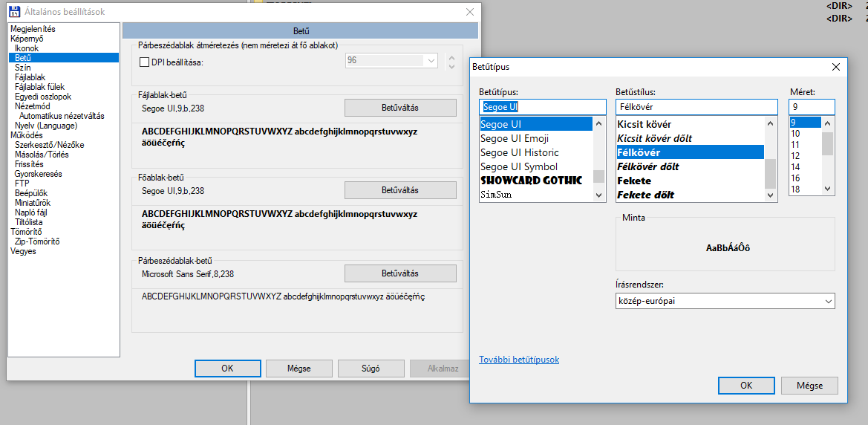Open help with the Súgó button
The width and height of the screenshot is (868, 425).
coord(371,368)
